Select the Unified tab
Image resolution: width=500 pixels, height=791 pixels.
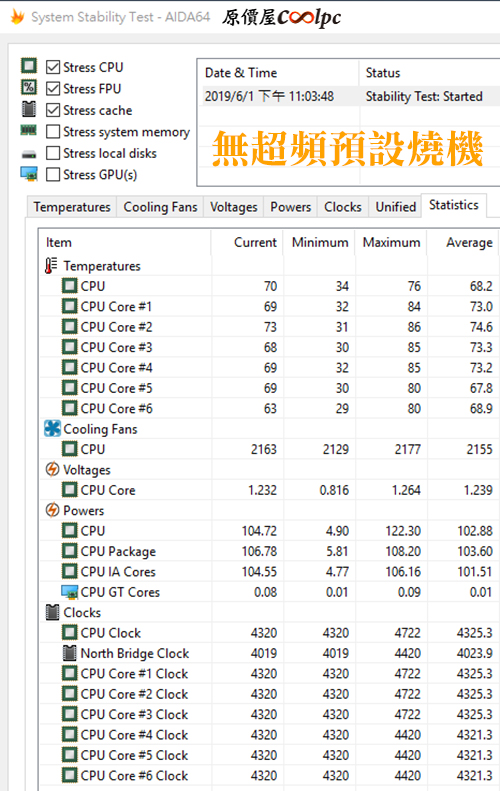click(396, 207)
